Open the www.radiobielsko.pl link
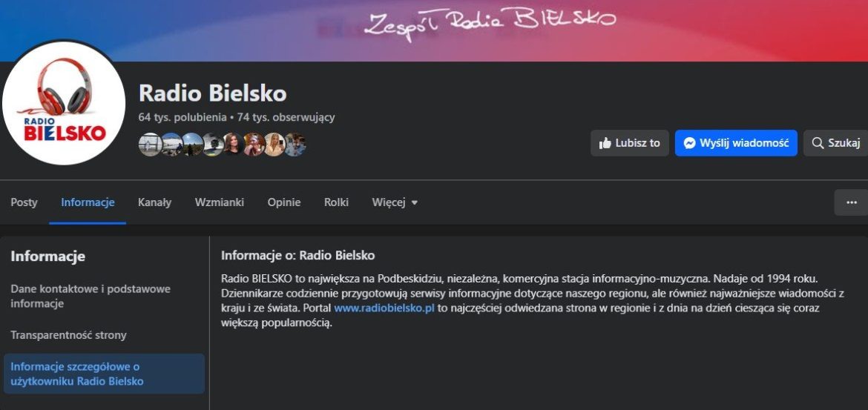 tap(384, 308)
